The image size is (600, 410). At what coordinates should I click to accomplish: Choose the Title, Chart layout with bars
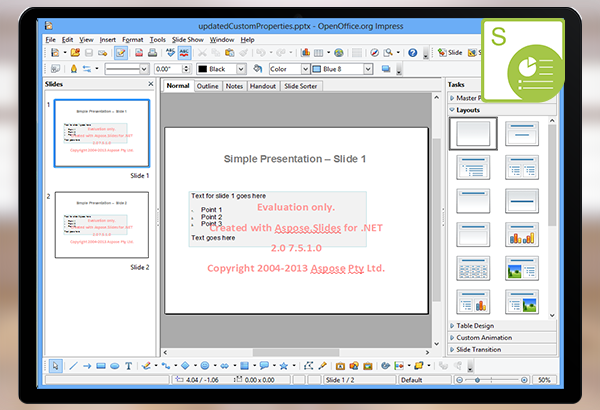(x=522, y=234)
